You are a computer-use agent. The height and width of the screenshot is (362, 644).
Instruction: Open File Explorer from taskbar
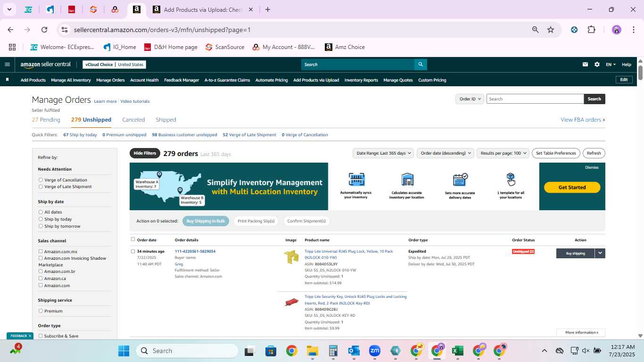click(312, 351)
